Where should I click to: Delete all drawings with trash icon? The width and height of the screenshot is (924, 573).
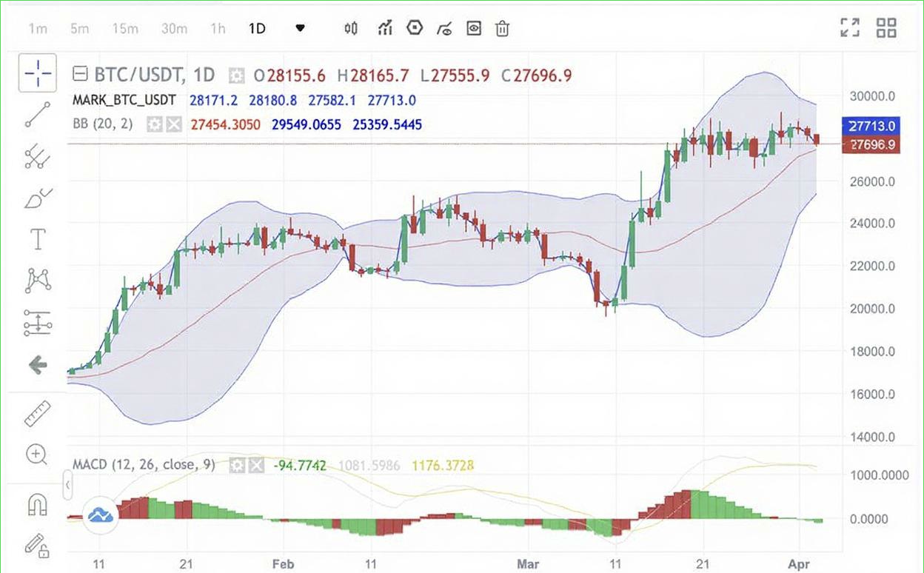(503, 29)
